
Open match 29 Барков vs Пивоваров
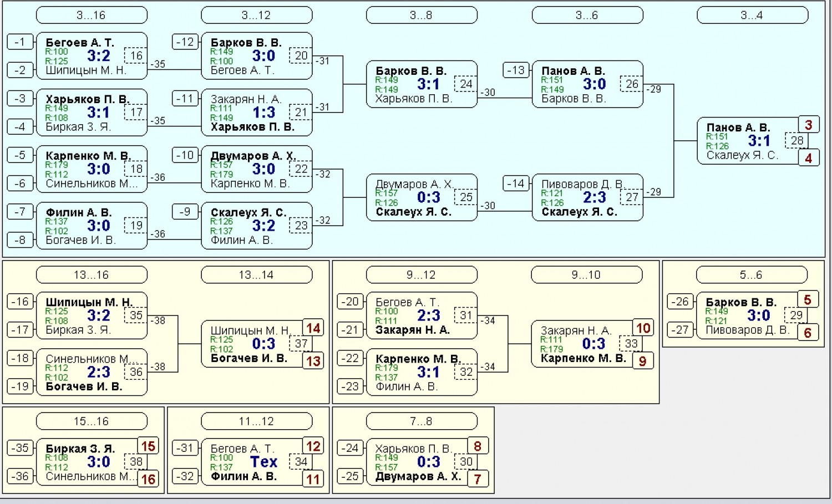(x=752, y=315)
